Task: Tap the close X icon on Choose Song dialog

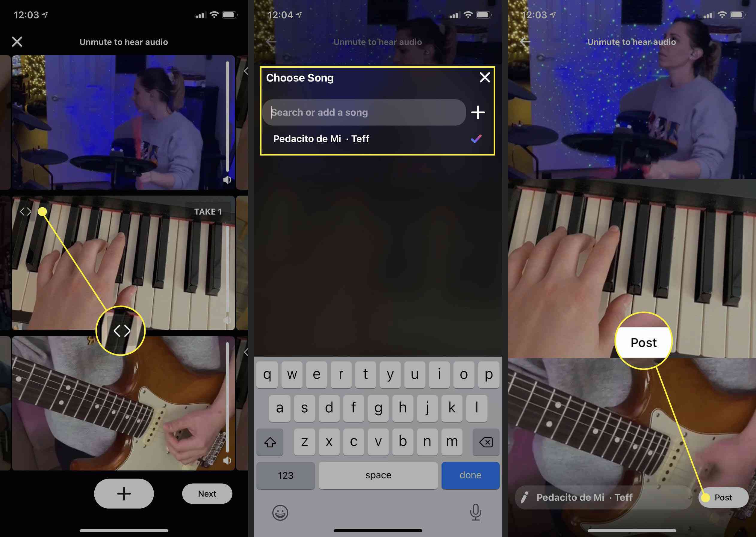Action: [x=486, y=77]
